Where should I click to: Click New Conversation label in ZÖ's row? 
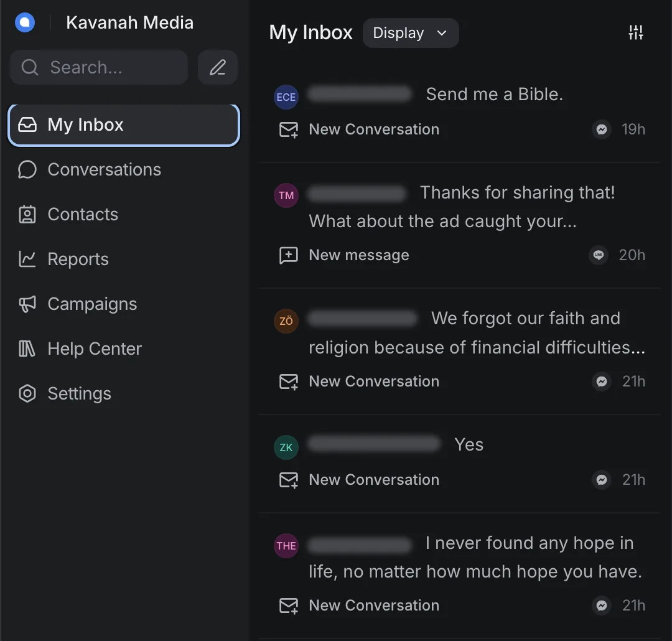(x=374, y=381)
